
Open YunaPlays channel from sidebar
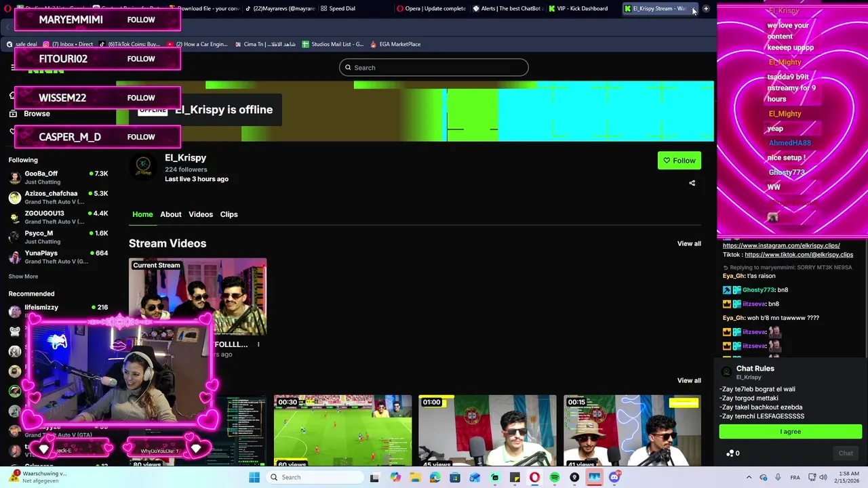click(58, 257)
